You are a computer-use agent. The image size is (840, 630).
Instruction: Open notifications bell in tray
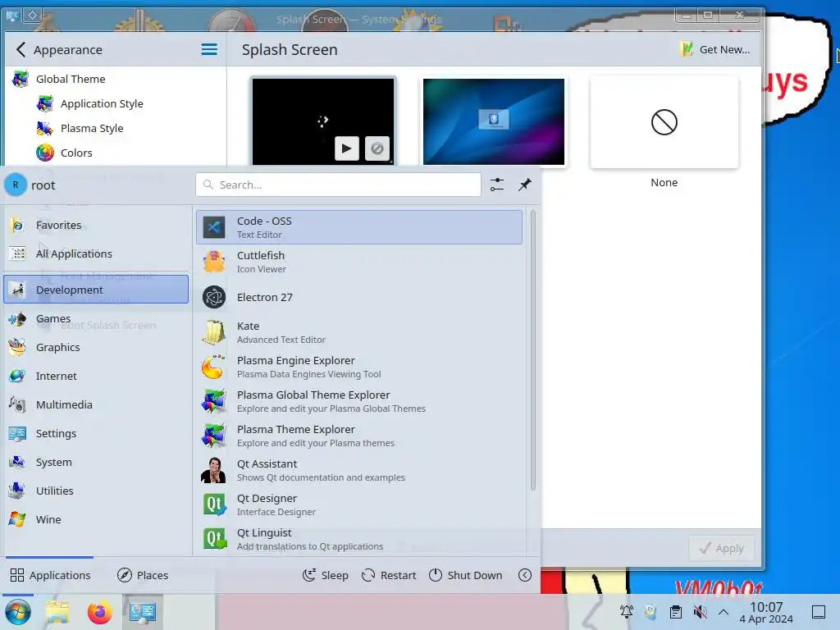pos(626,612)
